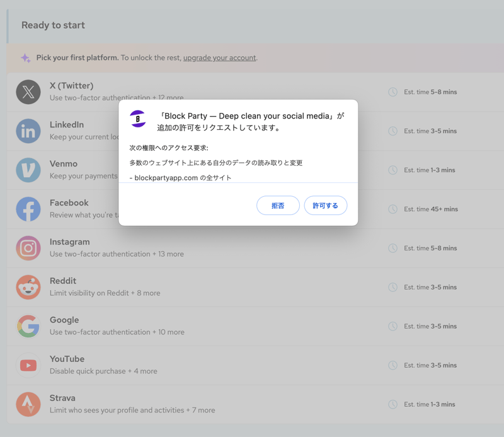Viewport: 504px width, 437px height.
Task: Select the Facebook title text
Action: pos(69,202)
